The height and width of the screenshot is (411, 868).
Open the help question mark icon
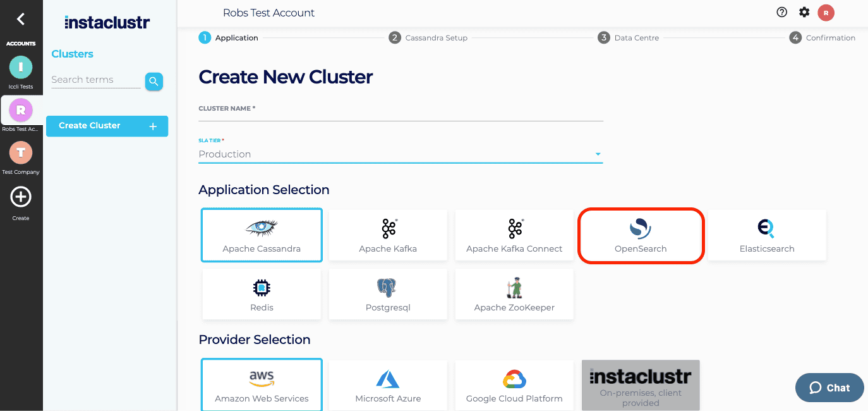pos(781,12)
